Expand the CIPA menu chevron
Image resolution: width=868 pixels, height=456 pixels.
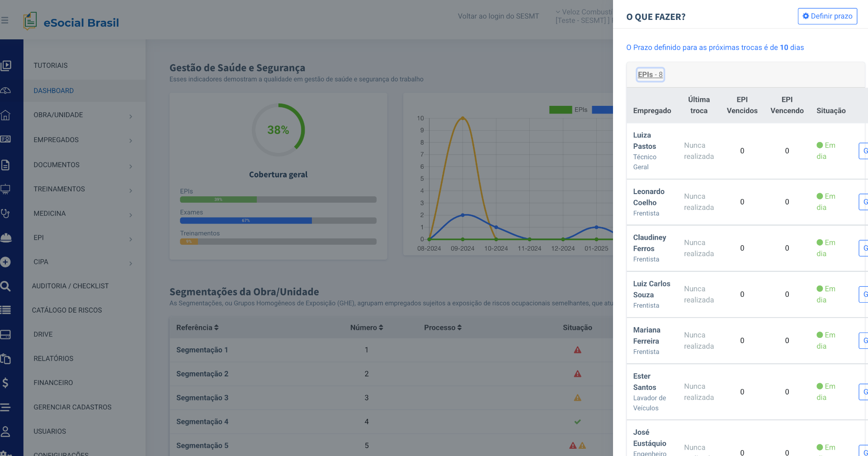tap(131, 263)
